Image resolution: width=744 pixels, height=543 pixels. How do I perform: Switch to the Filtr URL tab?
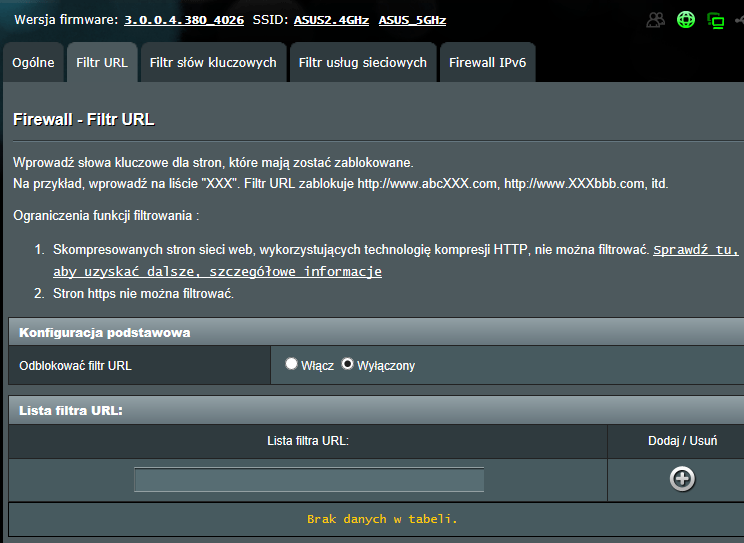102,62
